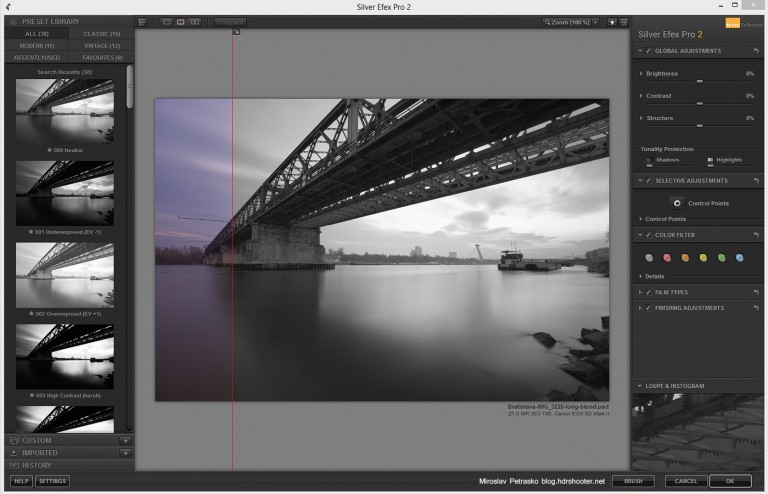Import a preset with plus icon

pos(125,453)
